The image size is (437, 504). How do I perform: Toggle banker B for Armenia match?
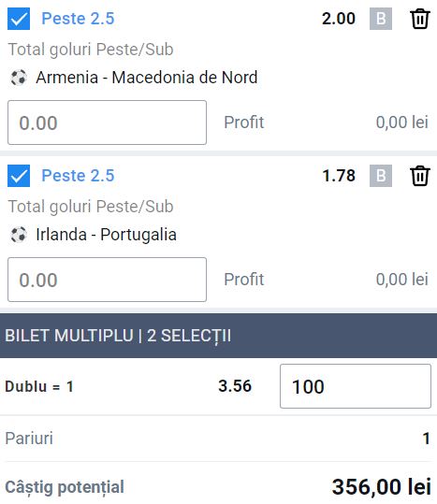381,19
